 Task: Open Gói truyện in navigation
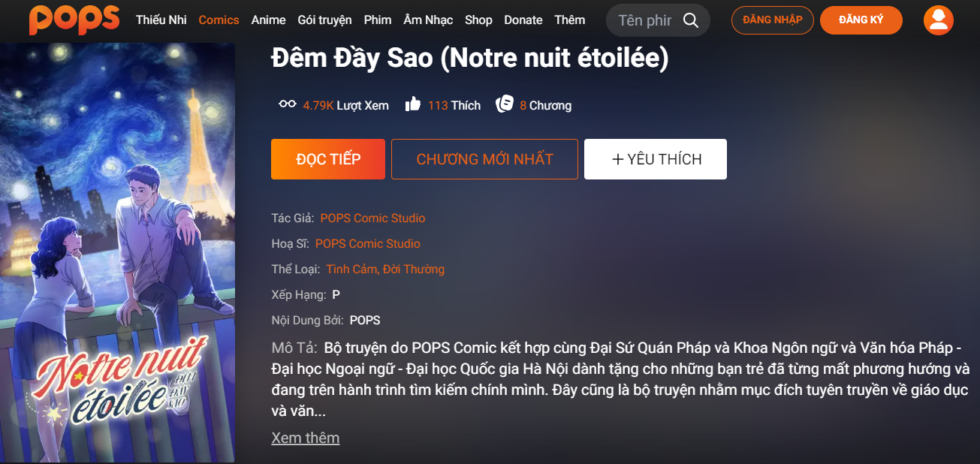click(324, 20)
